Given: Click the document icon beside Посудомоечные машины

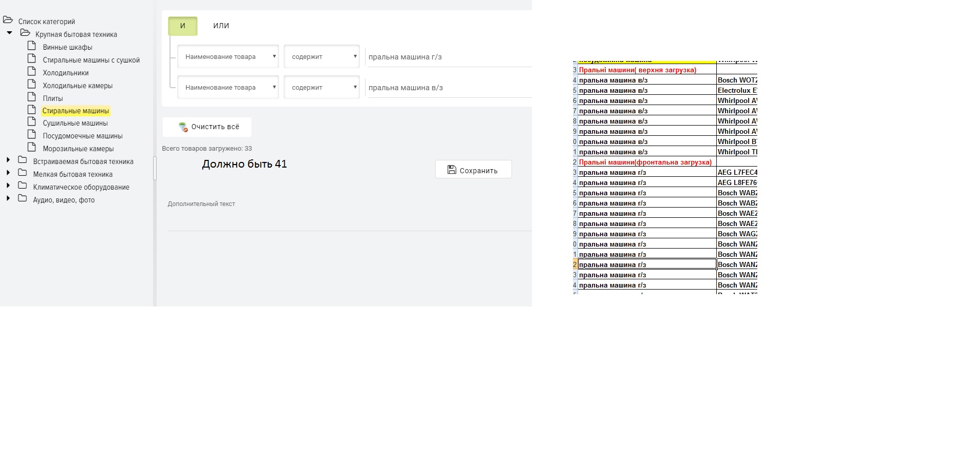Looking at the screenshot, I should coord(32,134).
